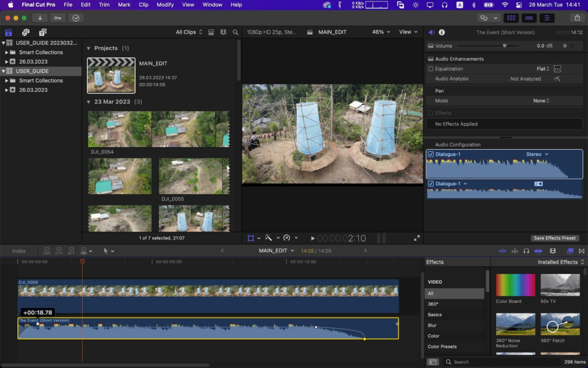Open the Keyword Editor key icon
Viewport: 588px width, 368px height.
click(x=58, y=18)
